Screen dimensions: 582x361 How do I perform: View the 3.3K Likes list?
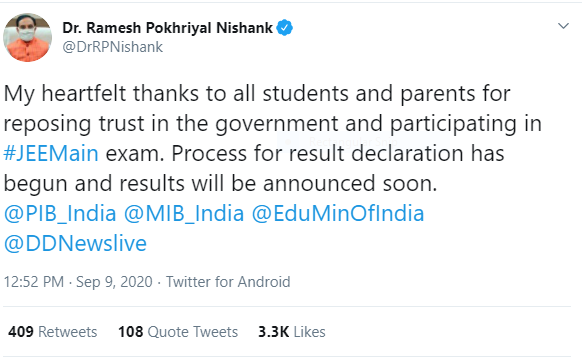[x=292, y=332]
